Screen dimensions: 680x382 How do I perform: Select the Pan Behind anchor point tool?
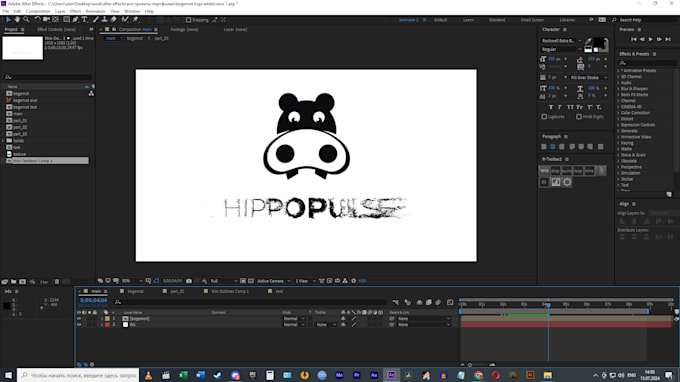pos(56,20)
